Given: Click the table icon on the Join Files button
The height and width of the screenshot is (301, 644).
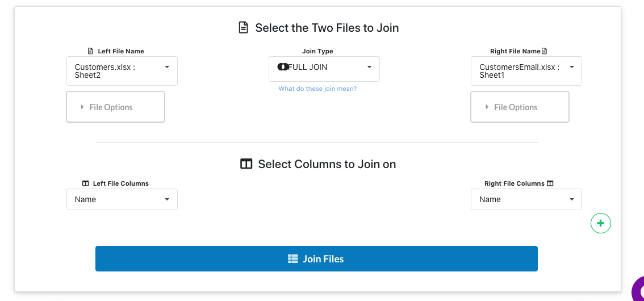Looking at the screenshot, I should tap(293, 259).
